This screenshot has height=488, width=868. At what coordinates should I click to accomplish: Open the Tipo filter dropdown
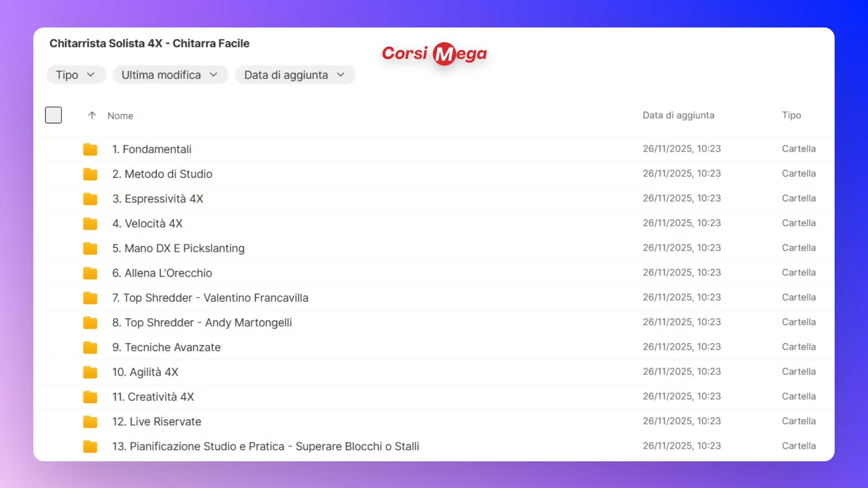tap(76, 75)
